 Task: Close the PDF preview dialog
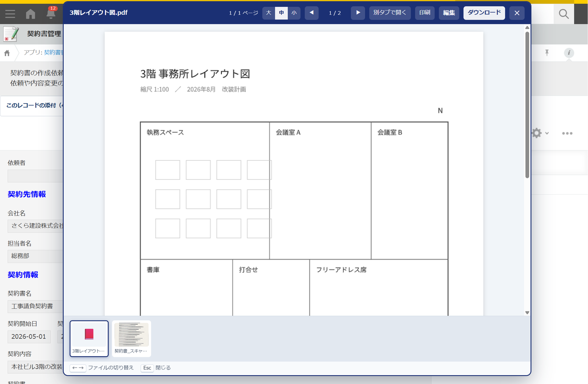click(517, 13)
